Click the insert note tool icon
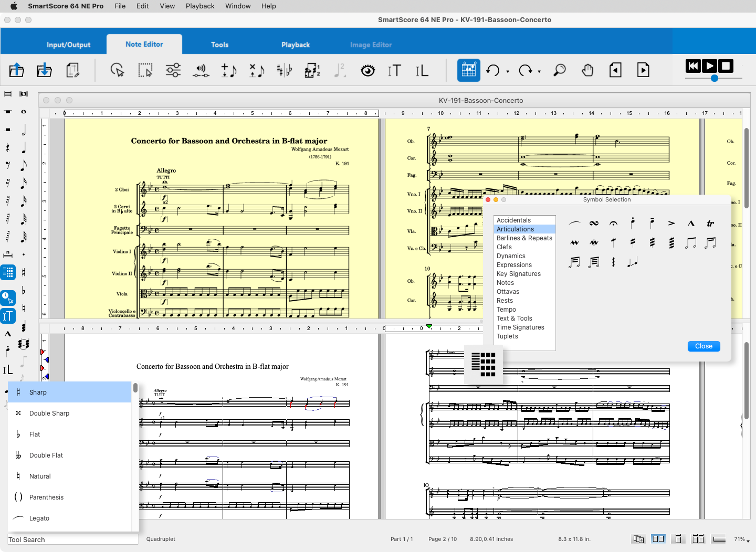The height and width of the screenshot is (552, 756). click(x=228, y=70)
